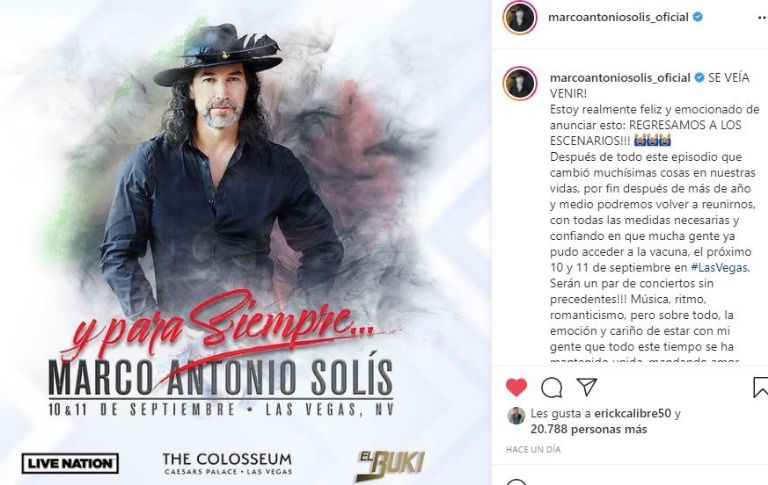This screenshot has height=485, width=768.
Task: View the list of 20.788 personas más
Action: [x=589, y=429]
